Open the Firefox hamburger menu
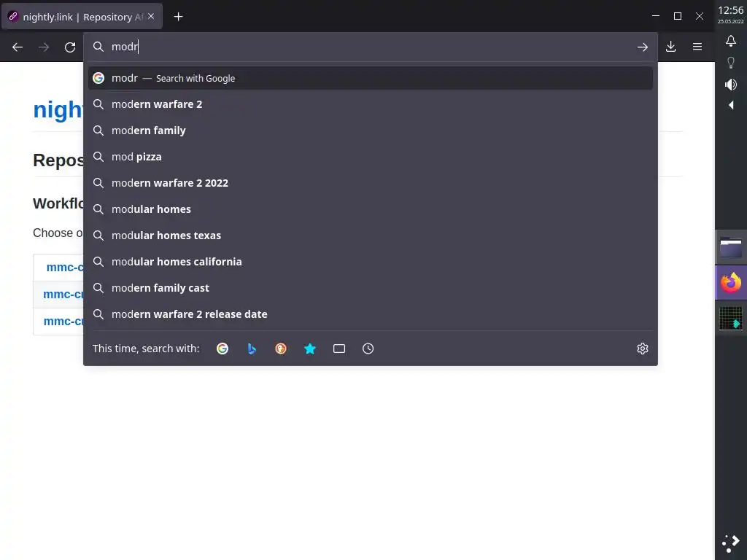747x560 pixels. [x=697, y=47]
